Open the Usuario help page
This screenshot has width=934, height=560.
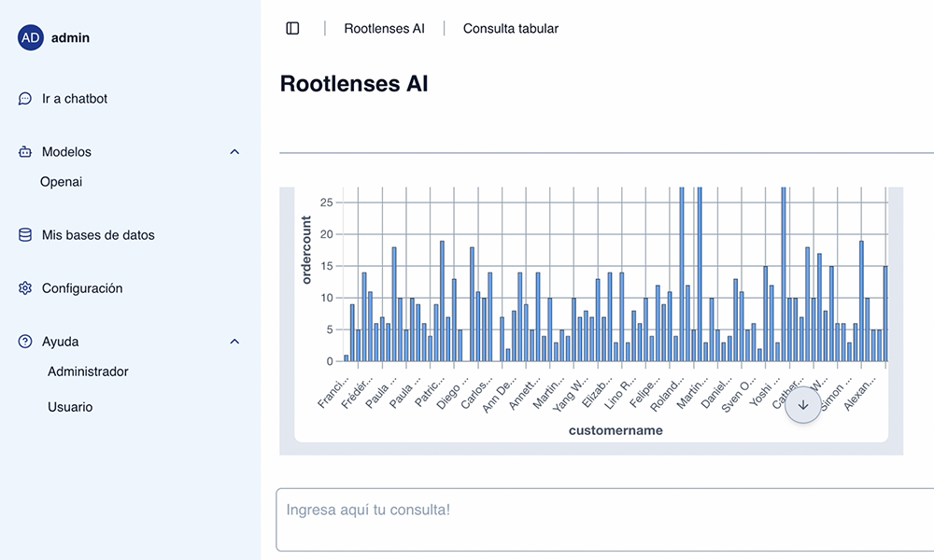70,407
